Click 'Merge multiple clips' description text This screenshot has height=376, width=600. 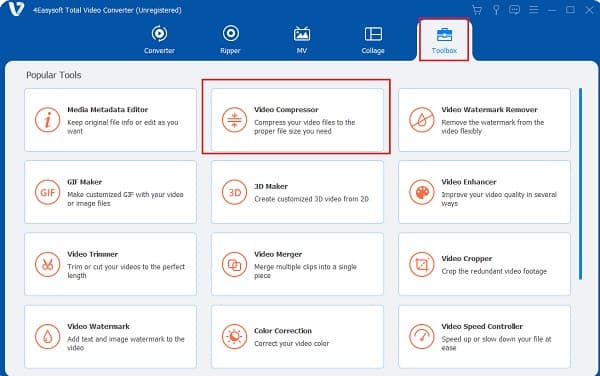click(305, 271)
